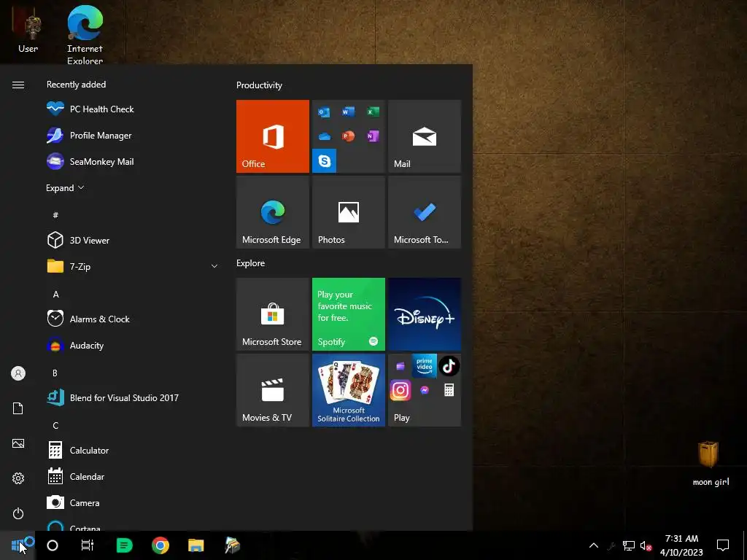Screen dimensions: 747x560
Task: Click the Productivity group header
Action: pos(259,85)
